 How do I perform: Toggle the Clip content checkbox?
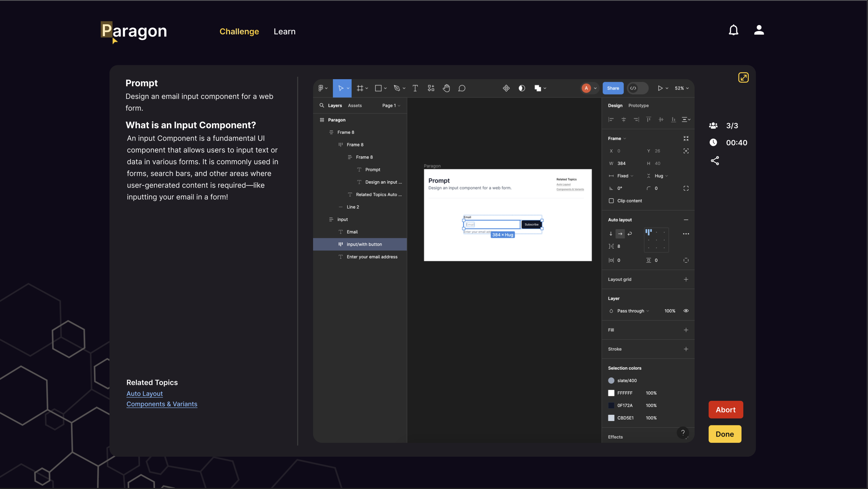coord(611,201)
